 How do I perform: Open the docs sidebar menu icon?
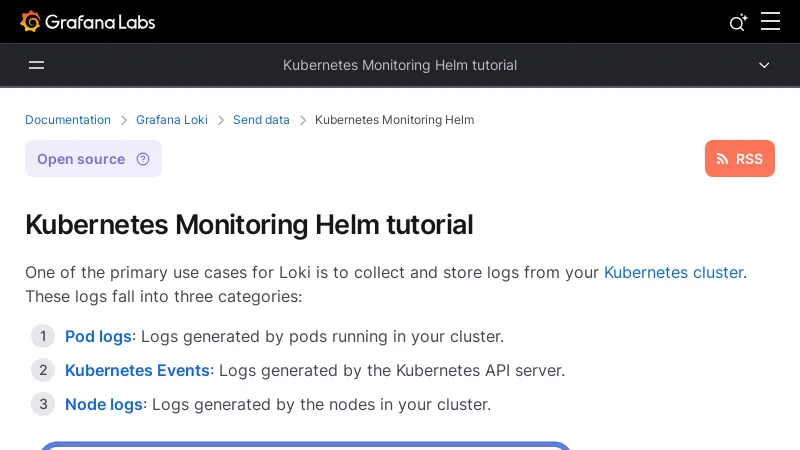[x=37, y=65]
